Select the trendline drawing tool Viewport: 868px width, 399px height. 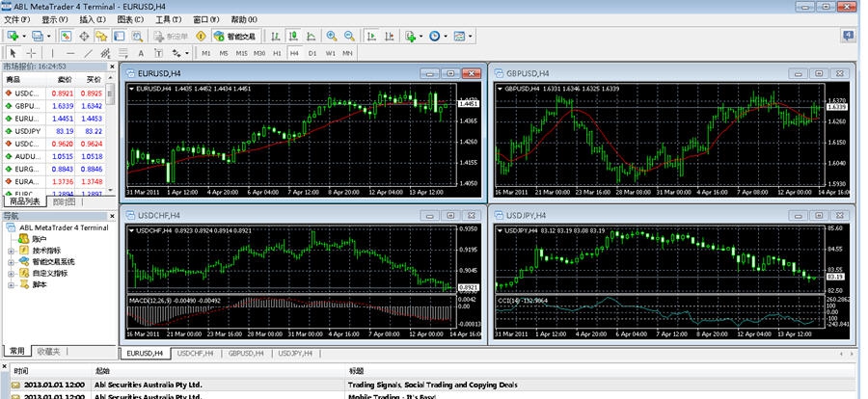click(88, 53)
